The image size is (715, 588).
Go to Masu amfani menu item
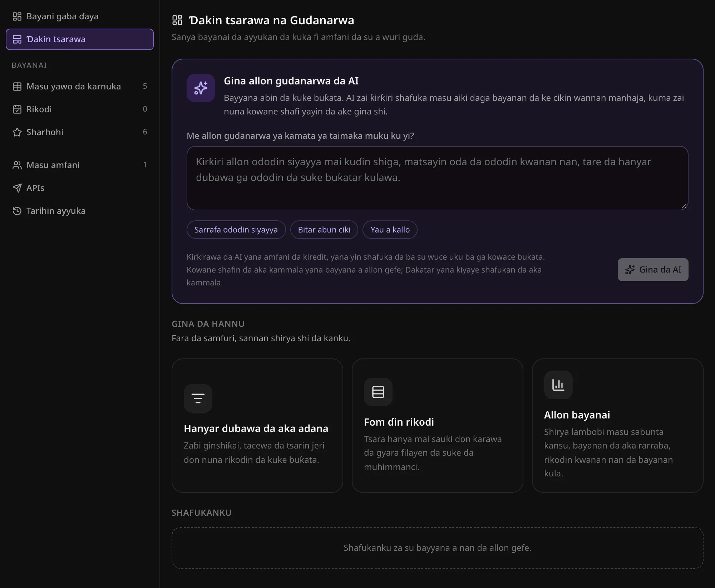click(x=80, y=165)
